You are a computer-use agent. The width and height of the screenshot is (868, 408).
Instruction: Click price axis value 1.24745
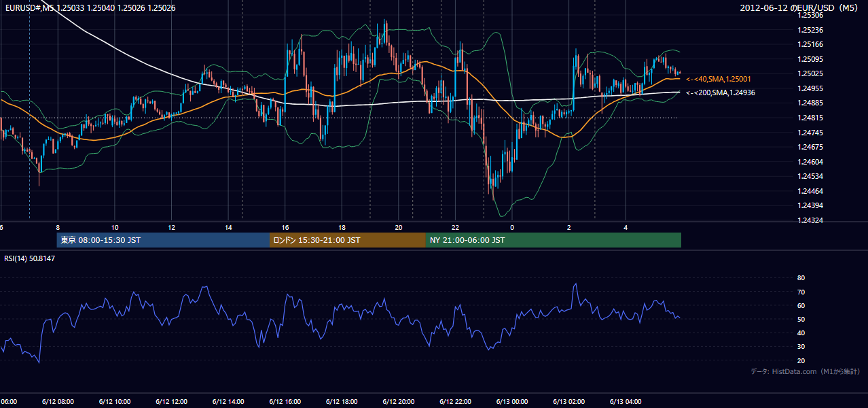click(x=810, y=133)
